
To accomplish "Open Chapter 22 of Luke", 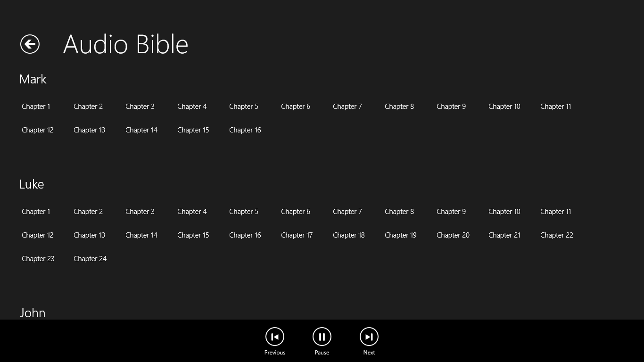I will [x=556, y=235].
